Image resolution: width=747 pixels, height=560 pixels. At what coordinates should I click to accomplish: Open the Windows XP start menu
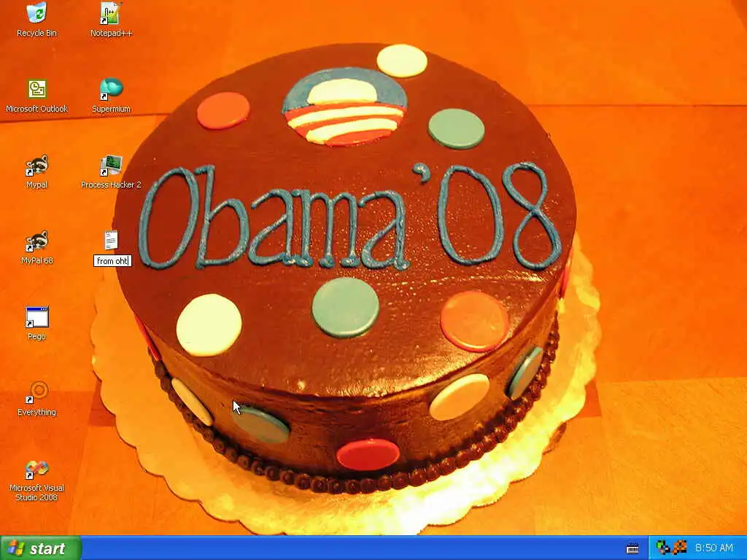(41, 548)
